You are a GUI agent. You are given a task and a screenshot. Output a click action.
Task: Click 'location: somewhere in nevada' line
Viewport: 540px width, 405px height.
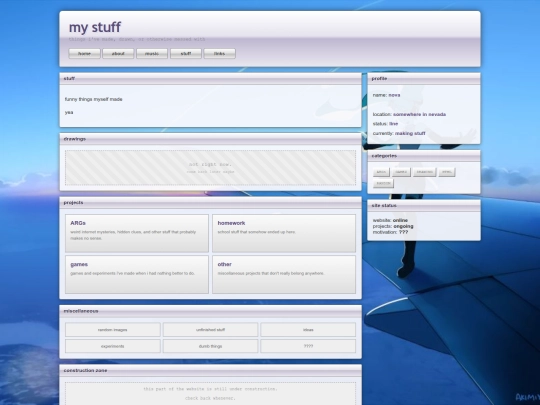click(409, 114)
